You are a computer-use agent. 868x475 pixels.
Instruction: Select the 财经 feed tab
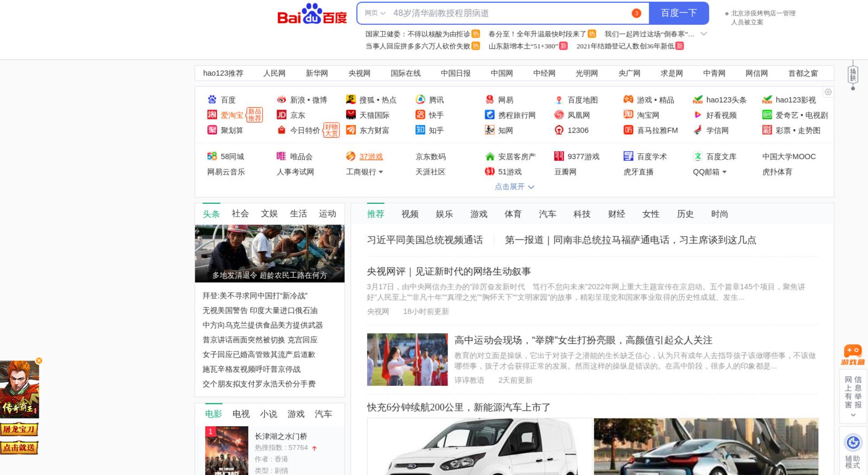(x=617, y=214)
